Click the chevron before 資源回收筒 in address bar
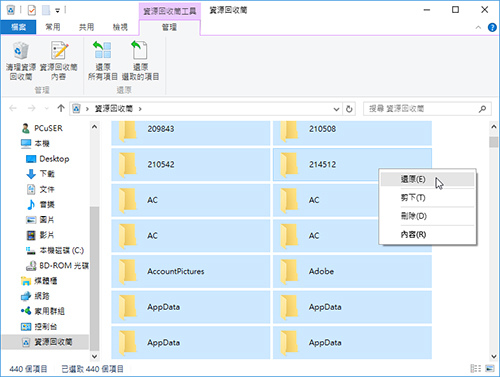Viewport: 500px width, 377px height. (87, 109)
